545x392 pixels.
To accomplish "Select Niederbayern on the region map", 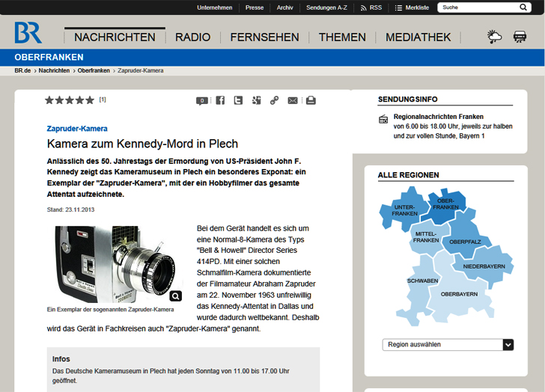I will coord(484,266).
